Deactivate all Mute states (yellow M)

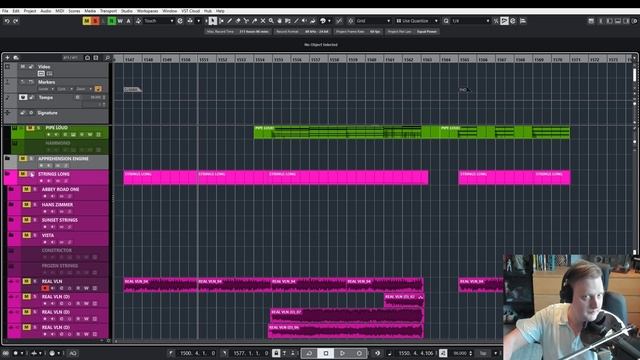coord(87,21)
